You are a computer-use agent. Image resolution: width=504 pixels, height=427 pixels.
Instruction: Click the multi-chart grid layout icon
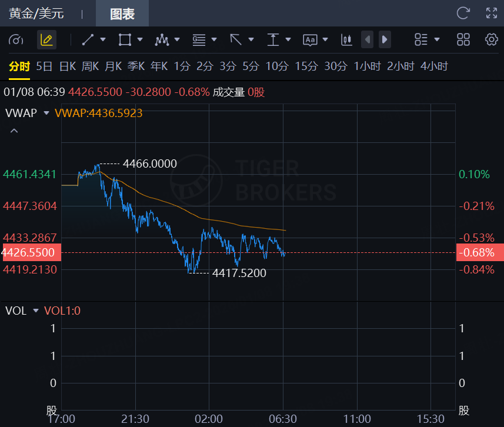coord(463,39)
